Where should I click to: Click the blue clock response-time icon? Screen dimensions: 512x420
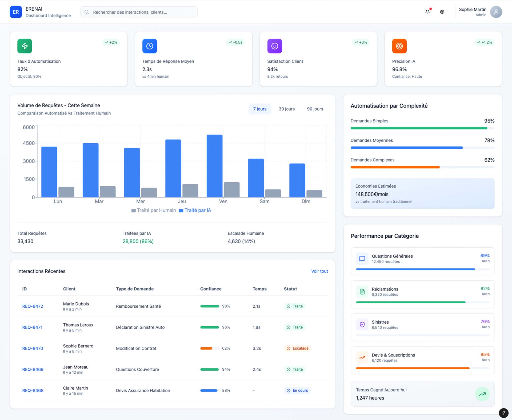pos(150,46)
